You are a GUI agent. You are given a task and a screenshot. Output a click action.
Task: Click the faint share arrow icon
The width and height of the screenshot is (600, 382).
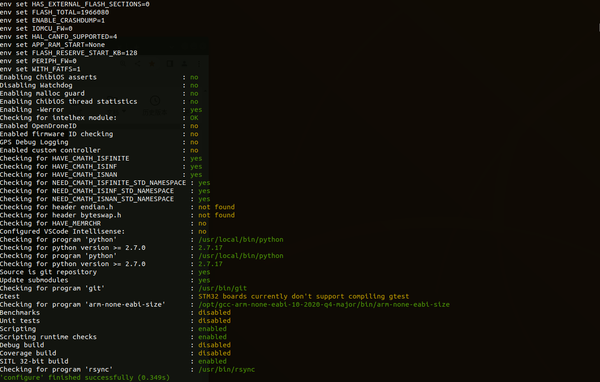point(137,64)
